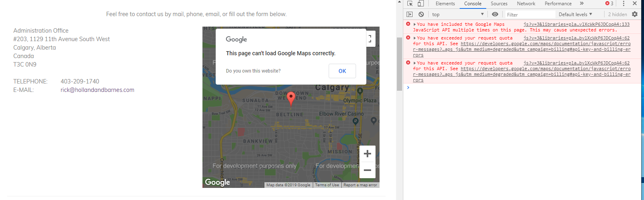Activate the inspect element picker icon

[410, 3]
